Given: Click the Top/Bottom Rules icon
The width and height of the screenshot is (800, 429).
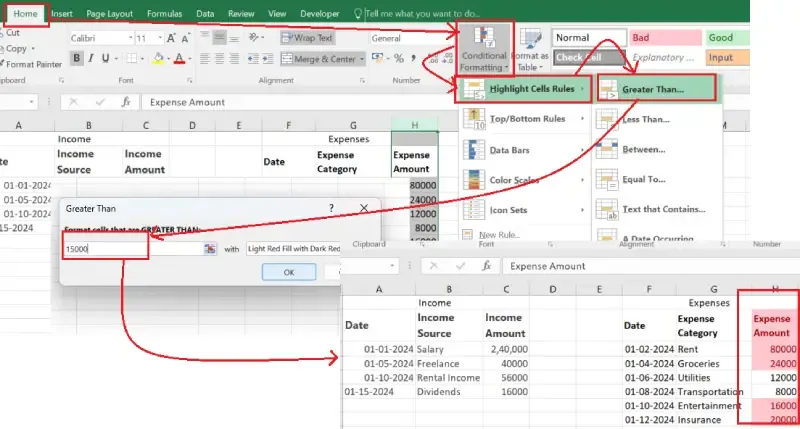Looking at the screenshot, I should (x=473, y=119).
